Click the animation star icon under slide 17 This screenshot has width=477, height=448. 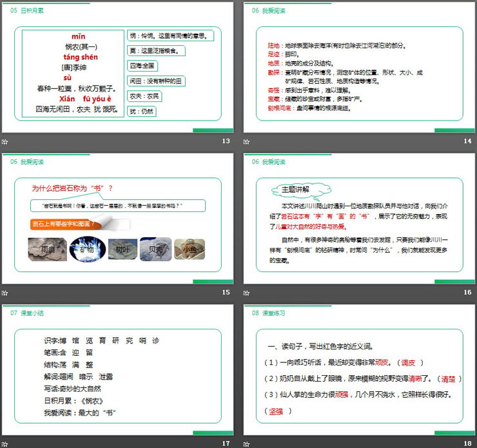click(x=5, y=443)
